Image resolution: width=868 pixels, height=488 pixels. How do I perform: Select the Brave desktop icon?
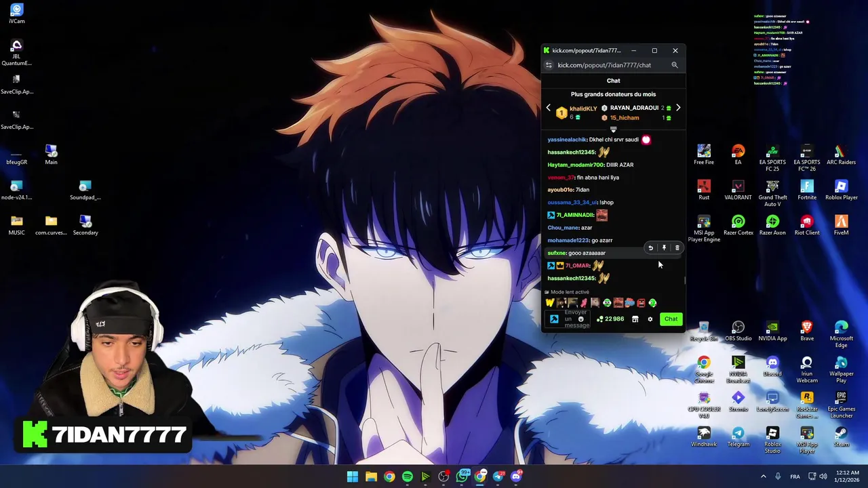click(x=807, y=331)
